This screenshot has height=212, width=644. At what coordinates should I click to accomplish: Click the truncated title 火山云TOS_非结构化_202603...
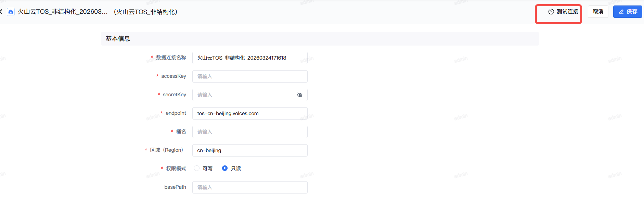click(63, 12)
